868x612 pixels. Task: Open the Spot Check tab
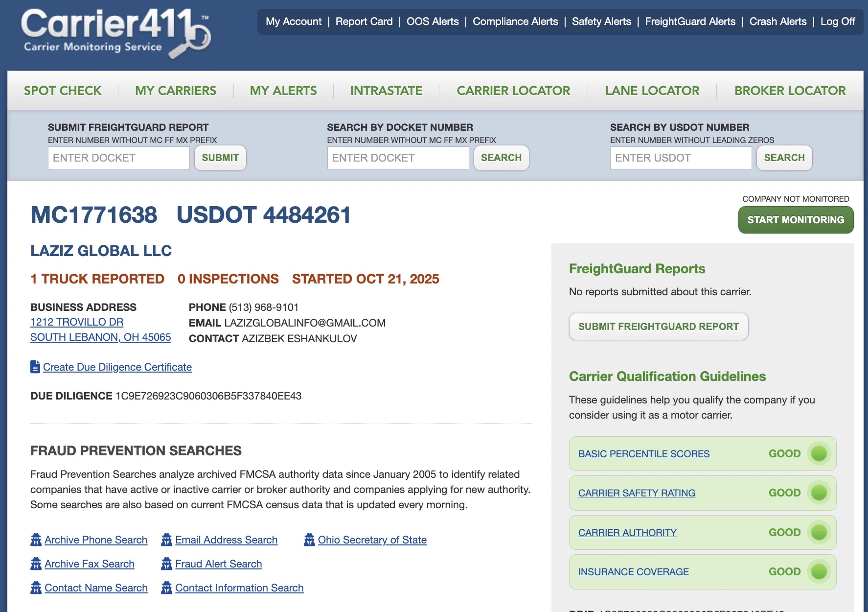click(63, 91)
